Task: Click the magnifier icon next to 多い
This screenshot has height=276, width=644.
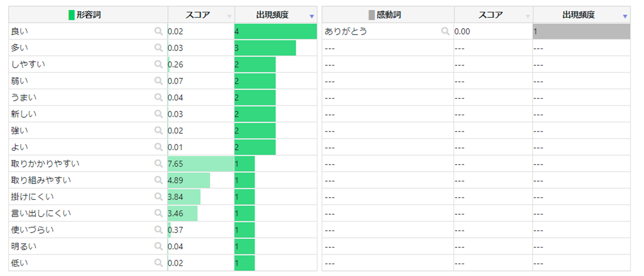Action: (x=158, y=48)
